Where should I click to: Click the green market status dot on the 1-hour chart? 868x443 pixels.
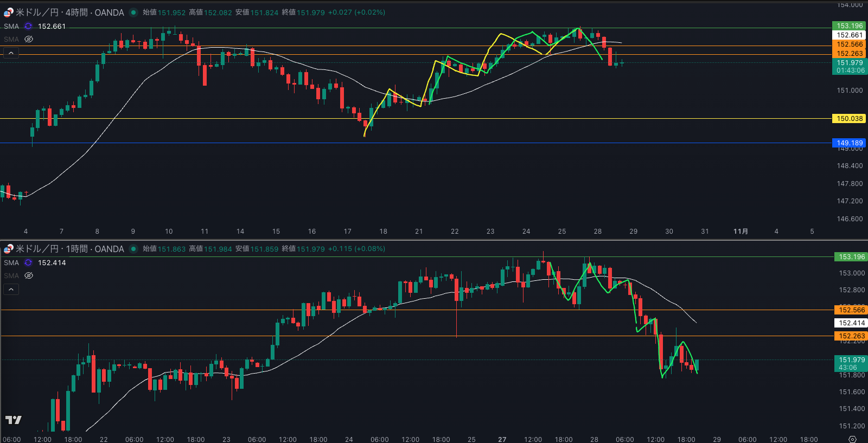coord(133,249)
